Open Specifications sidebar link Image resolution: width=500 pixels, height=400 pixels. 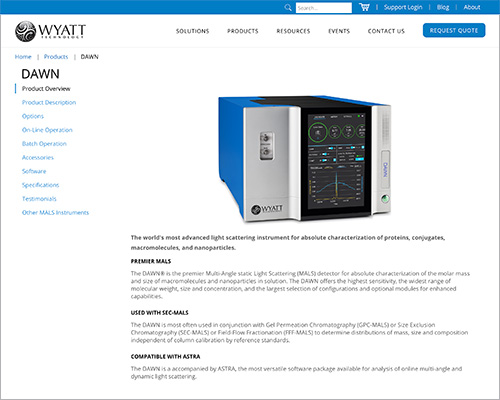[x=40, y=185]
